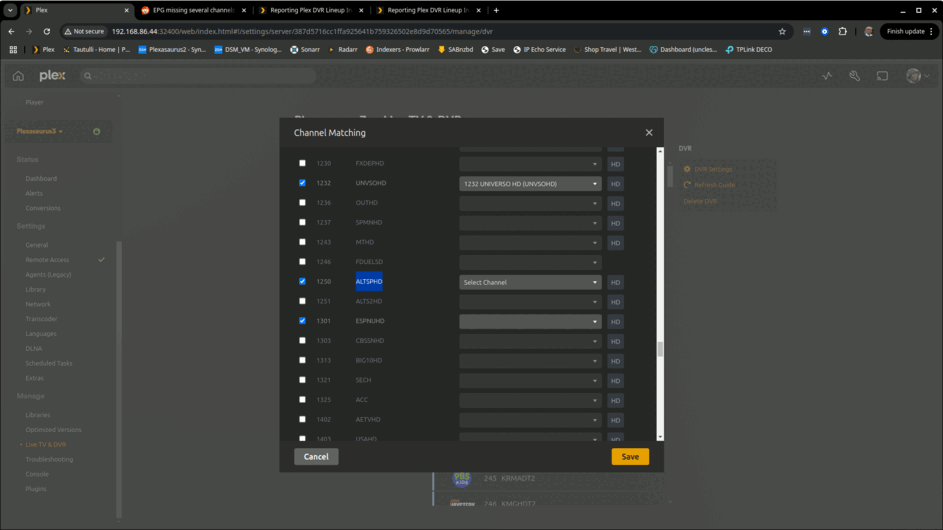Click HD badge for channel 1301
The height and width of the screenshot is (530, 943).
point(615,322)
